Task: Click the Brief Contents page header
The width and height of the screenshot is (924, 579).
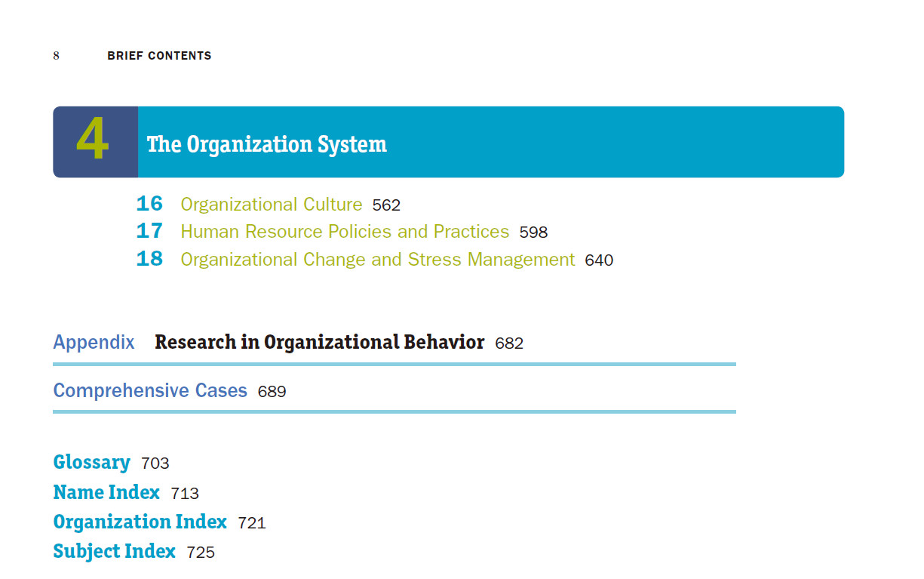Action: [159, 56]
